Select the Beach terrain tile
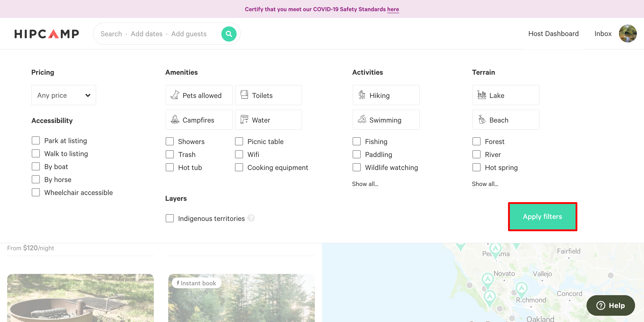 click(x=506, y=120)
